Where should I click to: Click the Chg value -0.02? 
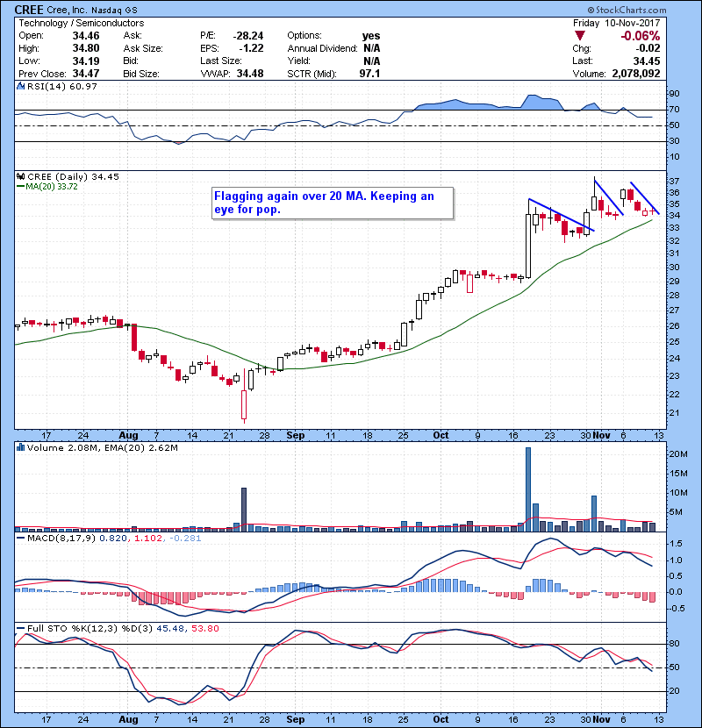648,48
